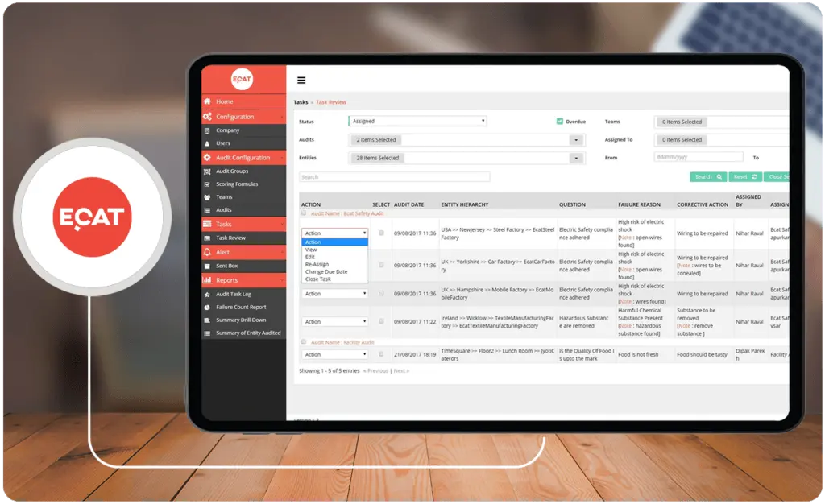825x504 pixels.
Task: Click the Tasks section icon
Action: (207, 224)
